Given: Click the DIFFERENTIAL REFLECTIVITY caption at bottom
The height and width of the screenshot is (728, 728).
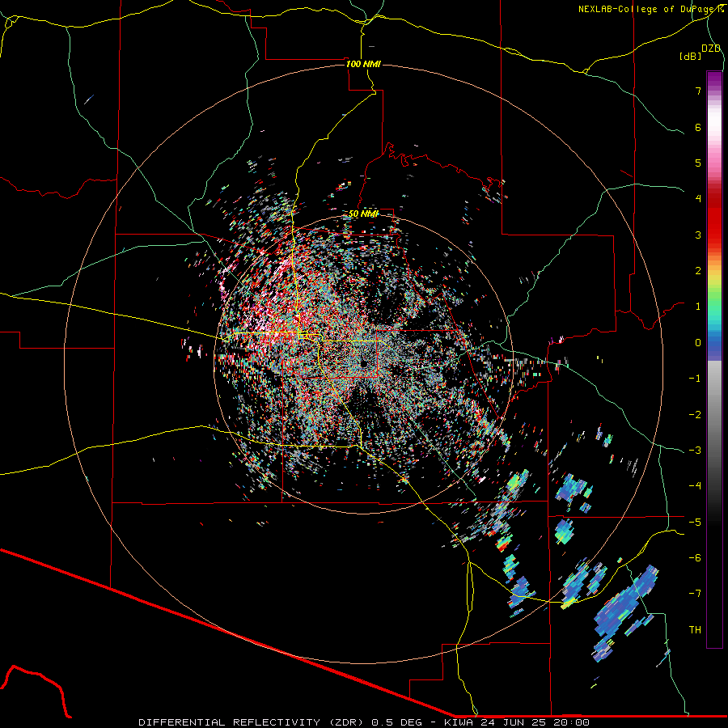Looking at the screenshot, I should point(364,722).
